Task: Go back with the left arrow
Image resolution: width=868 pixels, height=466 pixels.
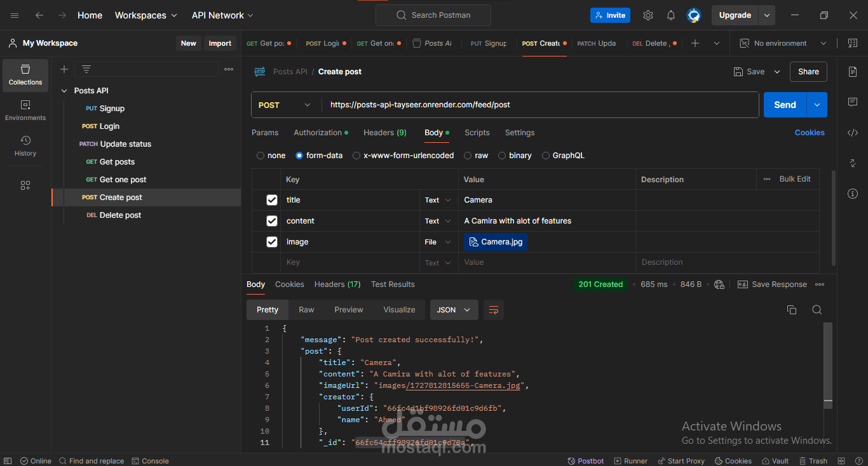Action: coord(39,15)
